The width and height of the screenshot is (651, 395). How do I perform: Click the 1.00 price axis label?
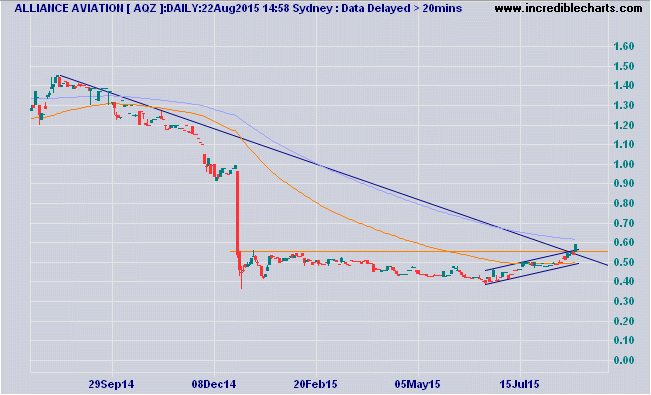pyautogui.click(x=624, y=164)
